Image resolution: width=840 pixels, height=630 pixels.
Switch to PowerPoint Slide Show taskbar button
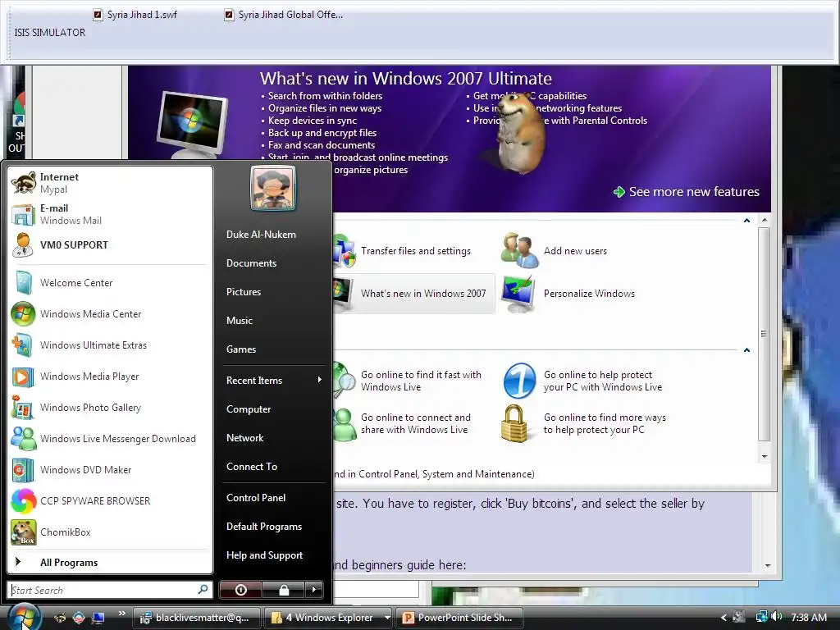(459, 618)
